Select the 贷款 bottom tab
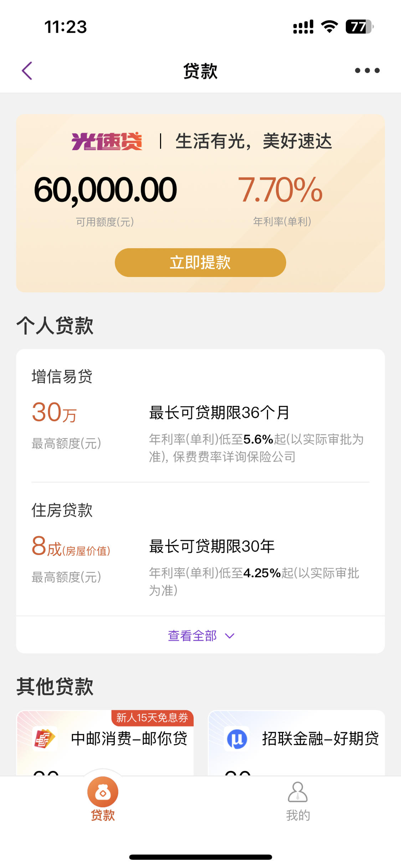Image resolution: width=401 pixels, height=868 pixels. [103, 800]
